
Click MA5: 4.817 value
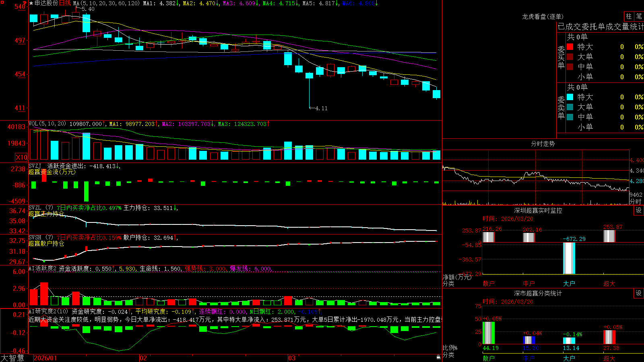tap(320, 3)
